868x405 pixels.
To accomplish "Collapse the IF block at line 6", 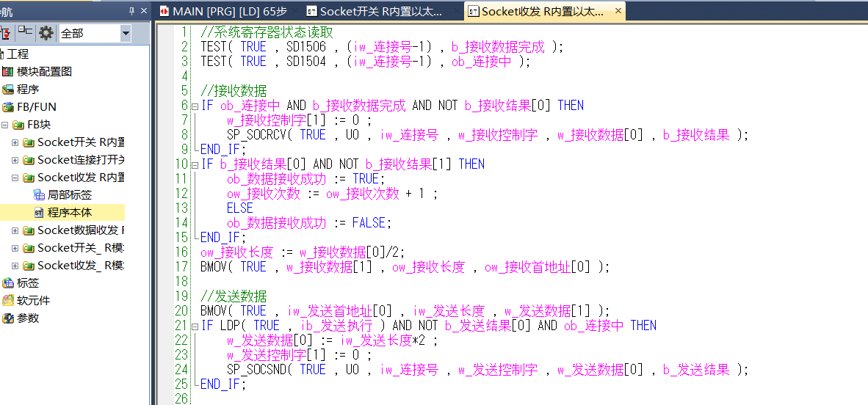I will coord(194,106).
